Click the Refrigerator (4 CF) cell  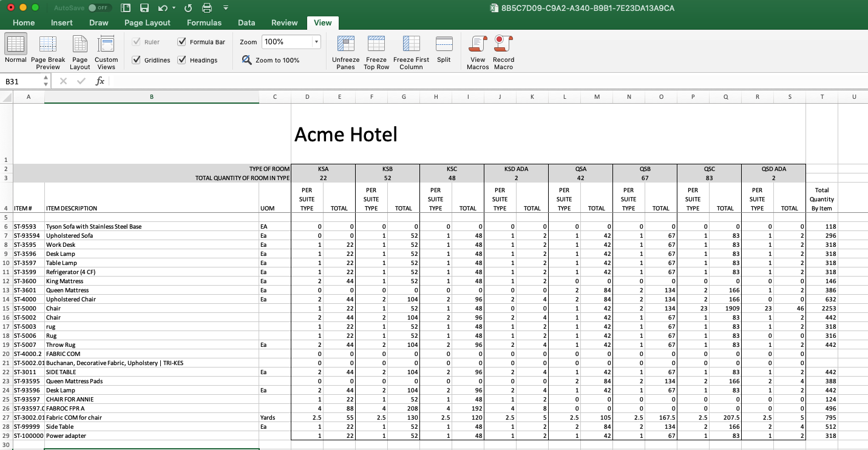(152, 272)
